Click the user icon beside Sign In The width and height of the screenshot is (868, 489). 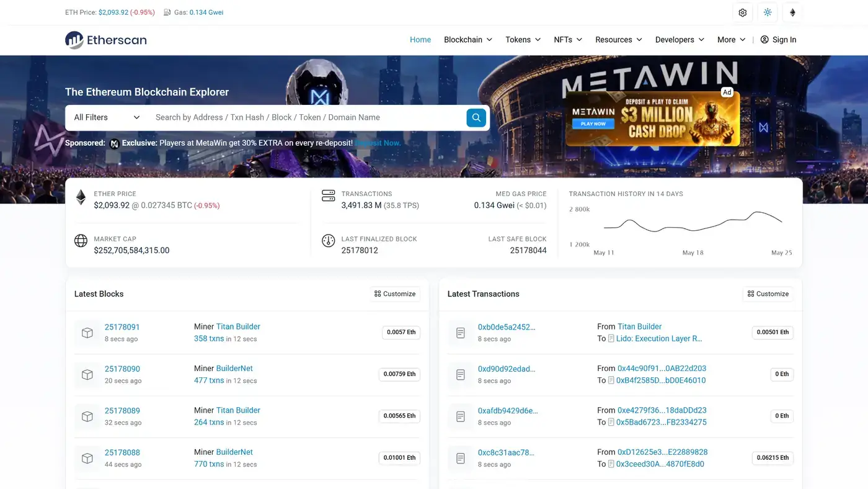(x=764, y=40)
